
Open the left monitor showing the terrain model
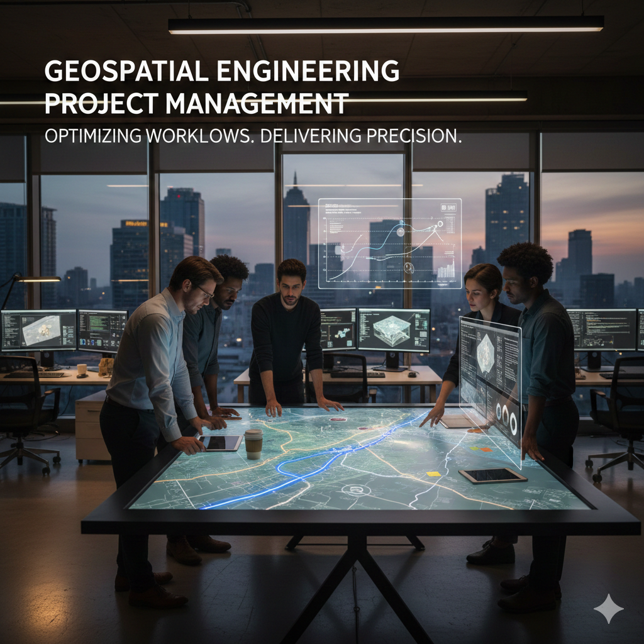(x=38, y=330)
